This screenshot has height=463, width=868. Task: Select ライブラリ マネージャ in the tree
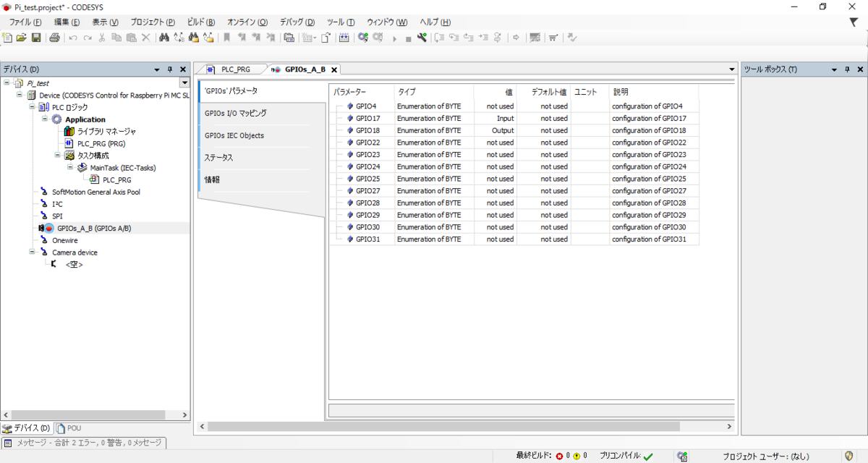pos(106,131)
